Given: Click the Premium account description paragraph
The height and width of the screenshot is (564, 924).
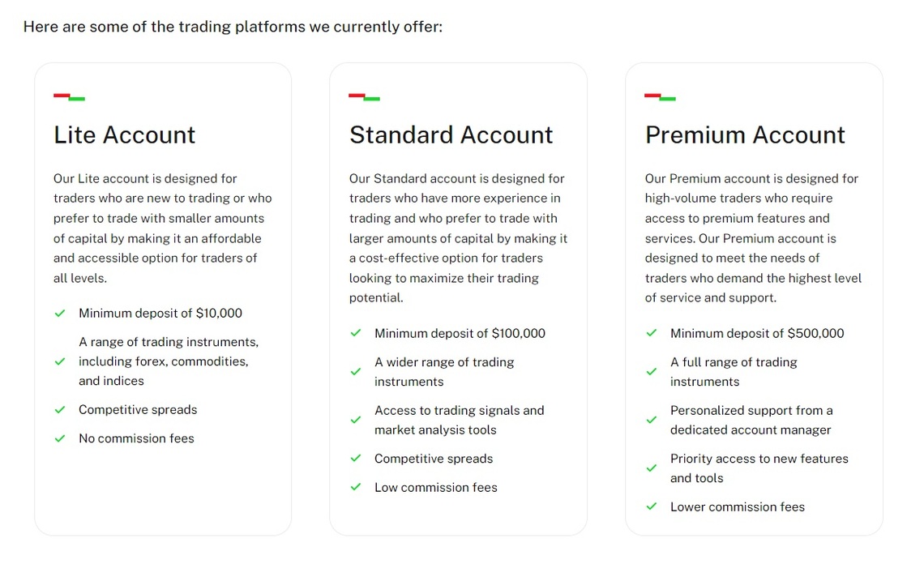Looking at the screenshot, I should pos(753,238).
